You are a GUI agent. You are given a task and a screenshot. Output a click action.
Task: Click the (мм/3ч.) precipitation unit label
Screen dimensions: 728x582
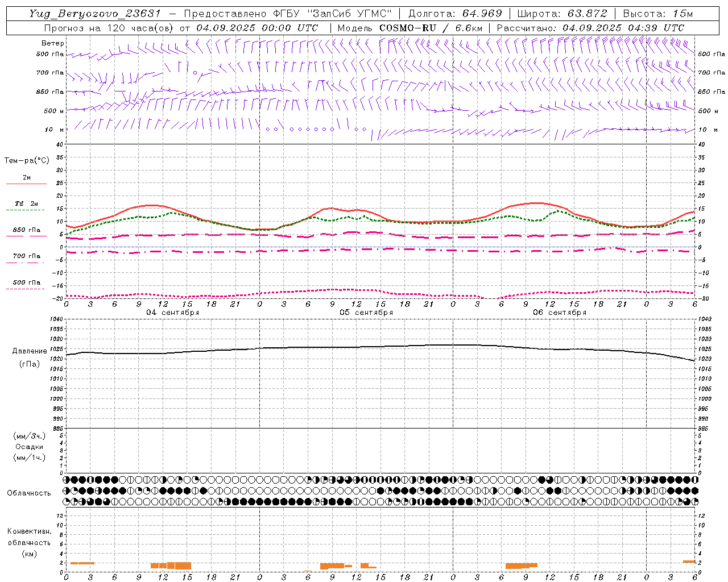tap(30, 436)
